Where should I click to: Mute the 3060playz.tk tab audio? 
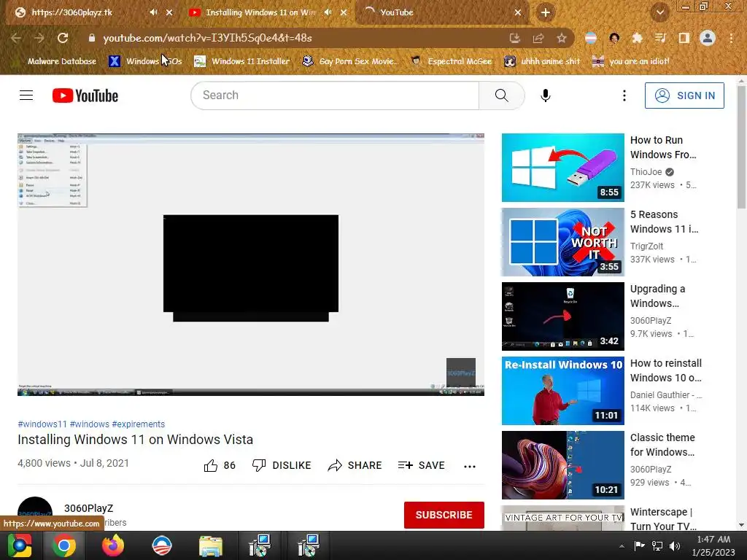[153, 12]
